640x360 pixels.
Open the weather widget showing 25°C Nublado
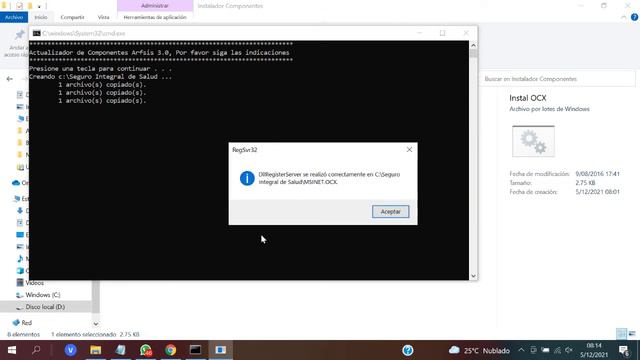click(479, 350)
